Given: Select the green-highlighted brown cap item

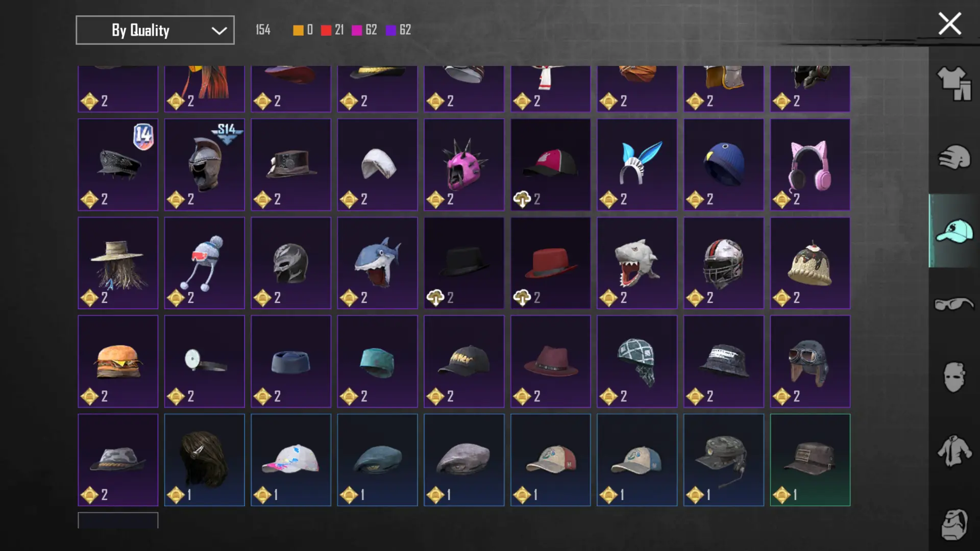Looking at the screenshot, I should [810, 460].
